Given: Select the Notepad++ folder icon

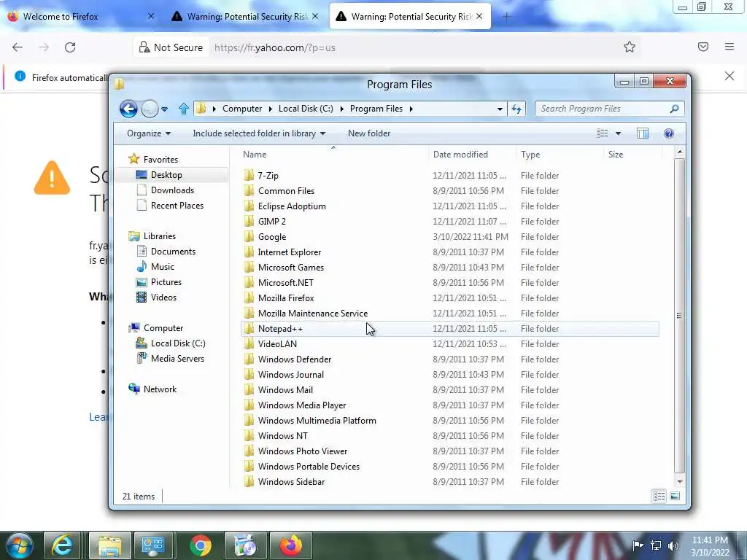Looking at the screenshot, I should pos(249,329).
